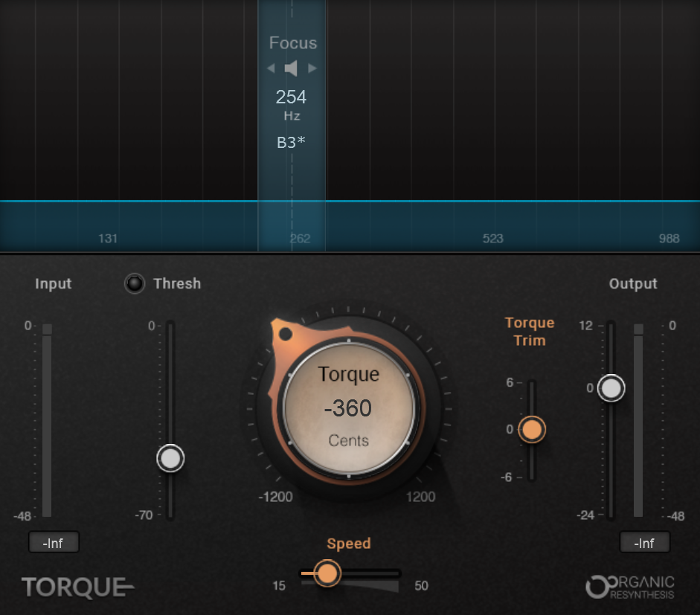Click the Output gain slider handle
700x615 pixels.
[x=611, y=388]
